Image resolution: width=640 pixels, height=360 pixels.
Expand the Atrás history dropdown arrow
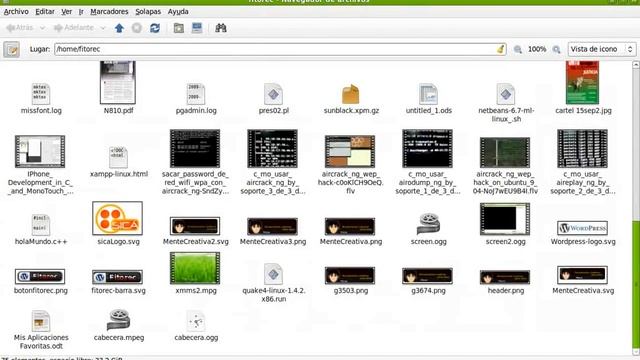pos(42,28)
